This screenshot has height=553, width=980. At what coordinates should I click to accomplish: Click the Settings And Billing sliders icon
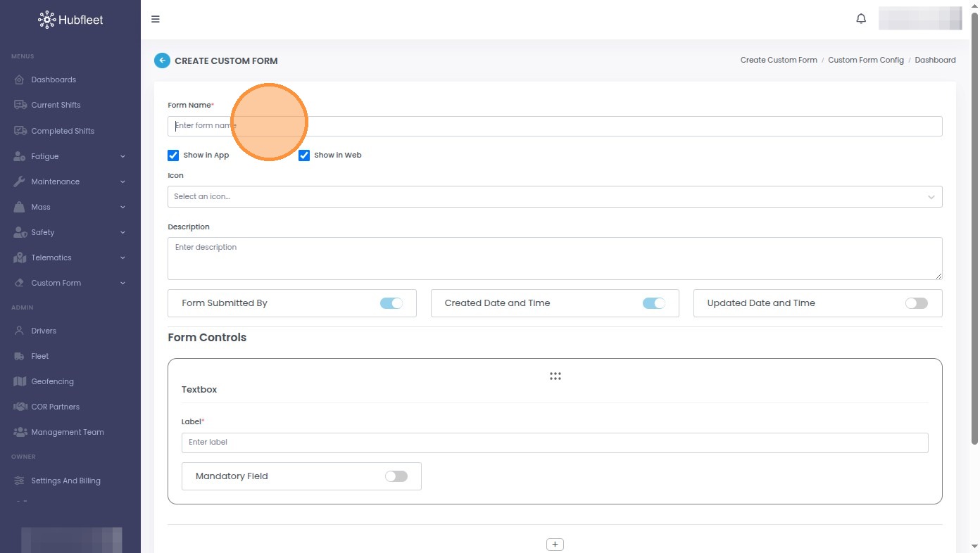click(20, 481)
